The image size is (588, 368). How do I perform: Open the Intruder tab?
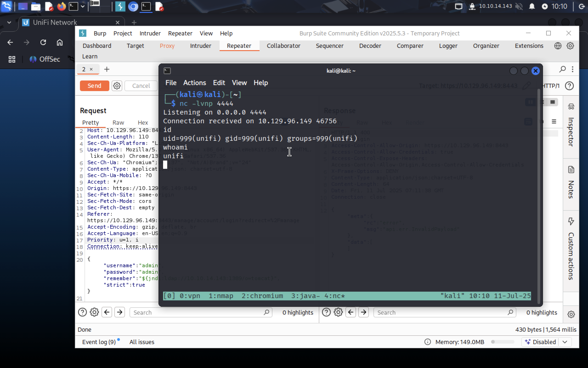(201, 46)
